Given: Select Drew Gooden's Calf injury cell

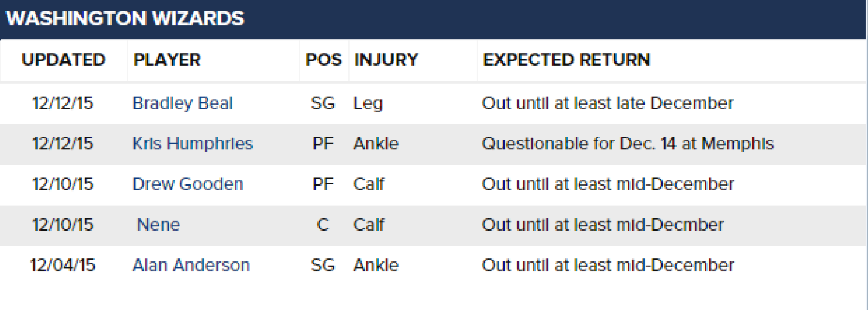Looking at the screenshot, I should pos(369,184).
